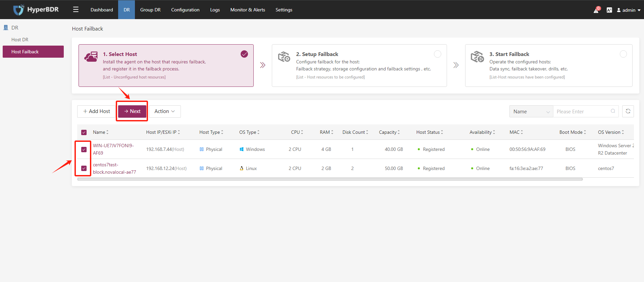This screenshot has width=644, height=282.
Task: Toggle the hamburger menu icon
Action: (x=76, y=9)
